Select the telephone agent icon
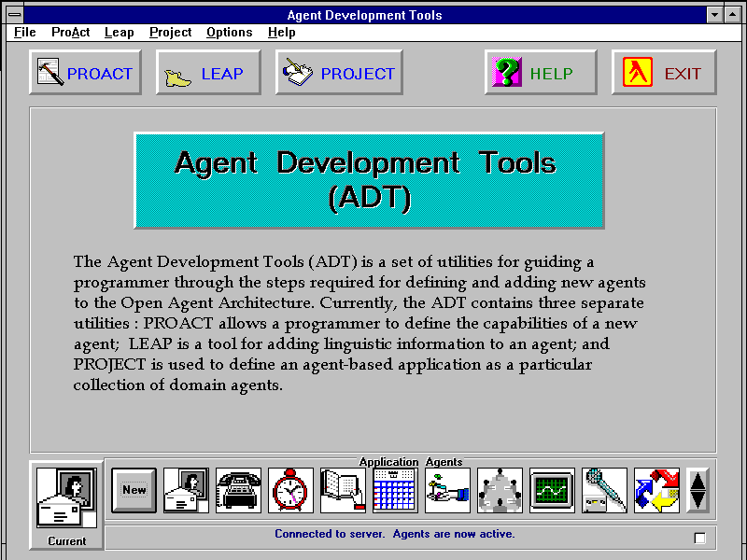The image size is (747, 560). click(x=238, y=490)
